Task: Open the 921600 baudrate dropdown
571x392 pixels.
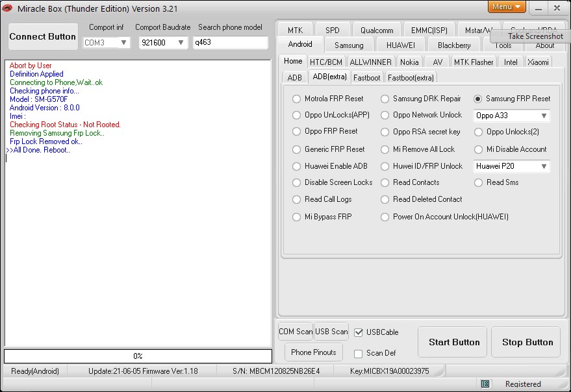Action: [163, 43]
